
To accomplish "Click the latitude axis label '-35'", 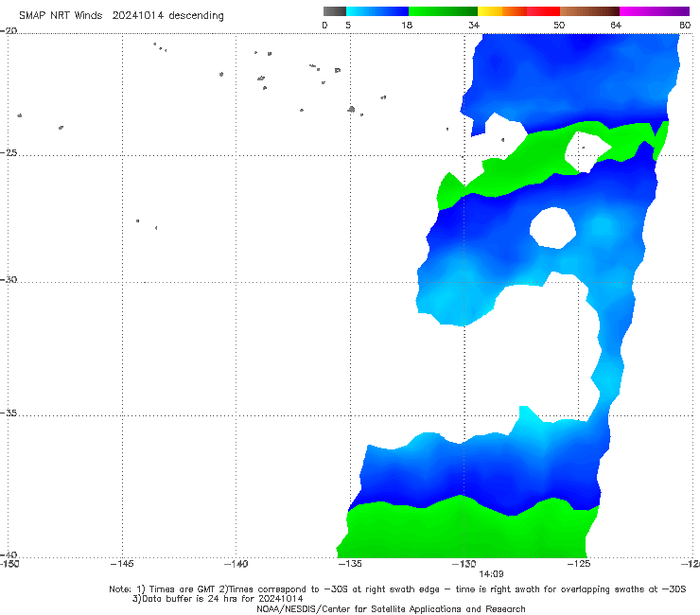I will [9, 413].
